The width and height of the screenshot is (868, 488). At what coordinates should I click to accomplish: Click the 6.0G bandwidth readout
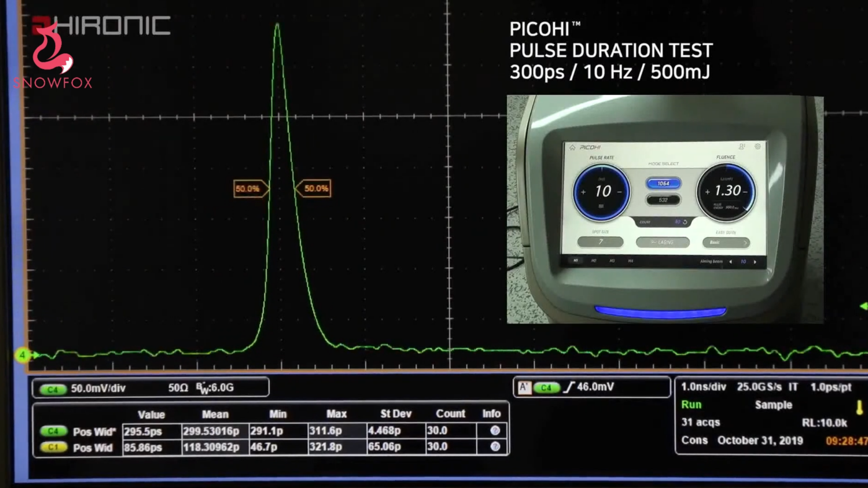(x=215, y=388)
